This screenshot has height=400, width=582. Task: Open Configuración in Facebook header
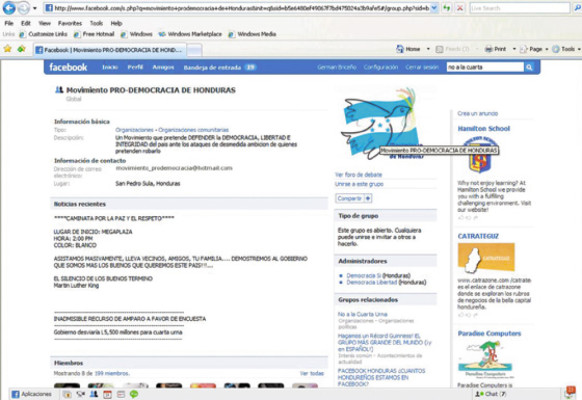click(380, 67)
